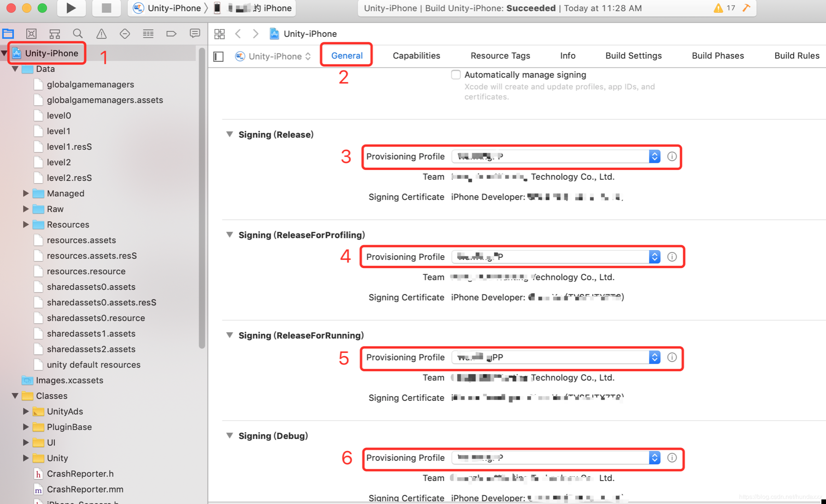Enable Automatically manage signing
826x504 pixels.
point(456,75)
